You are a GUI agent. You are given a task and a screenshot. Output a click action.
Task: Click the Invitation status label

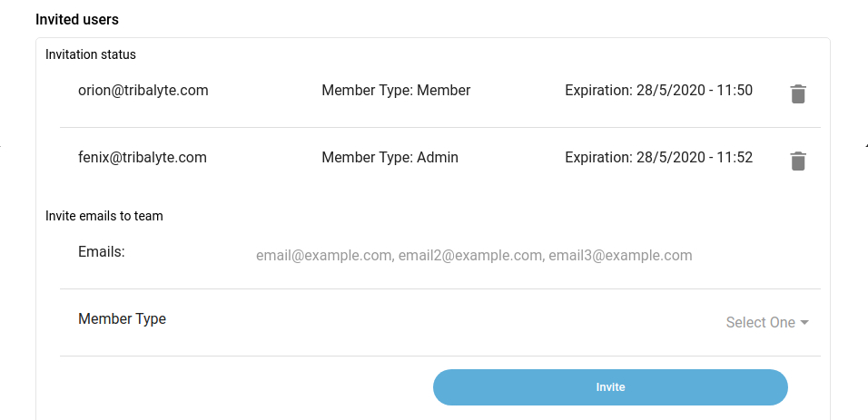[x=91, y=54]
